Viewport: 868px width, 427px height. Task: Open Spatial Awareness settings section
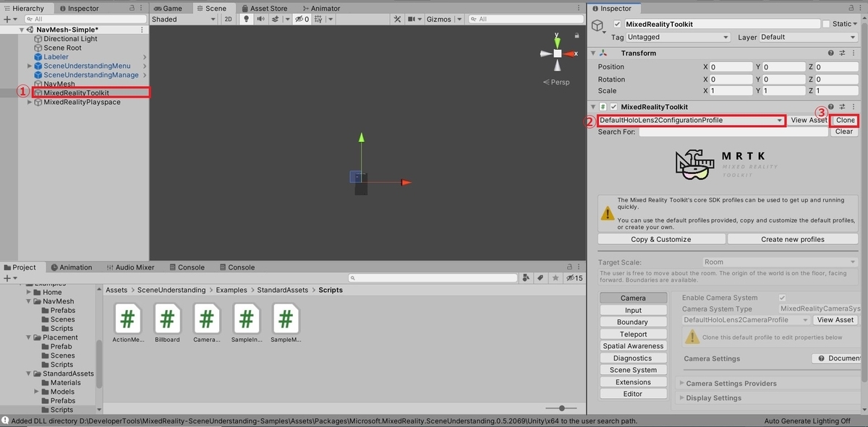click(x=633, y=346)
